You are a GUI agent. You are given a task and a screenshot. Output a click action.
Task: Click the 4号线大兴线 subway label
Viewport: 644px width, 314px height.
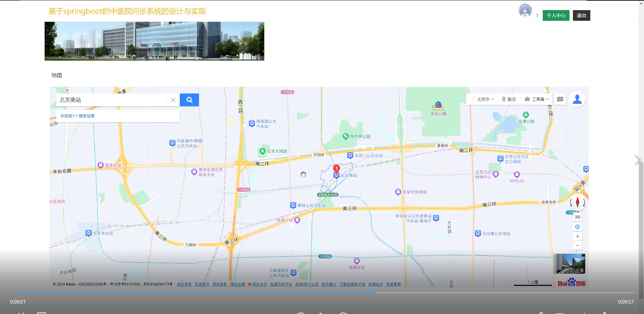328,195
